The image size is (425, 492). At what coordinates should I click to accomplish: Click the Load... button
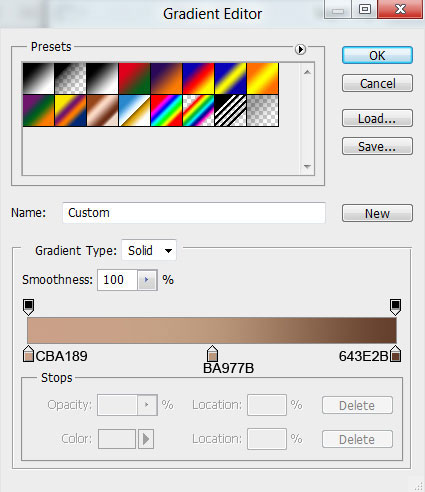click(377, 118)
